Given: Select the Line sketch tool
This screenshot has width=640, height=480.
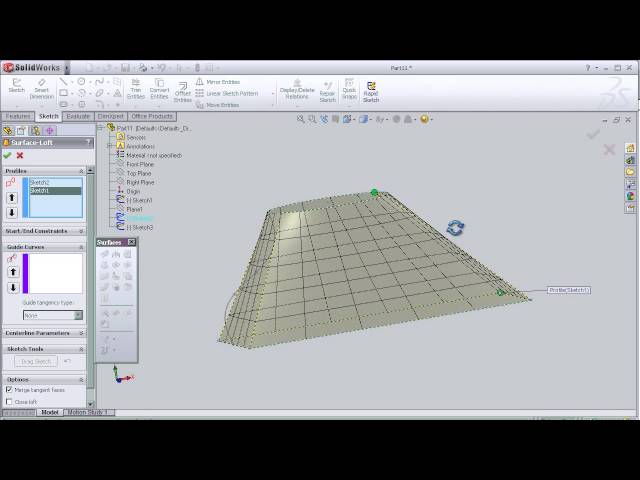Looking at the screenshot, I should (x=63, y=82).
